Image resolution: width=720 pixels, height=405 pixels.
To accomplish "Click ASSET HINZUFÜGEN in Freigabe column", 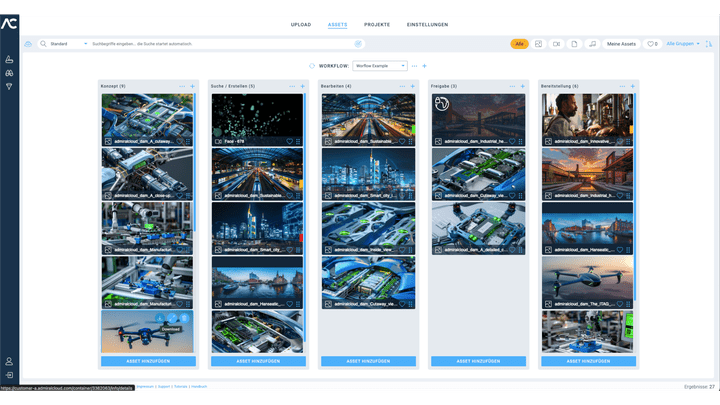I will click(x=478, y=361).
